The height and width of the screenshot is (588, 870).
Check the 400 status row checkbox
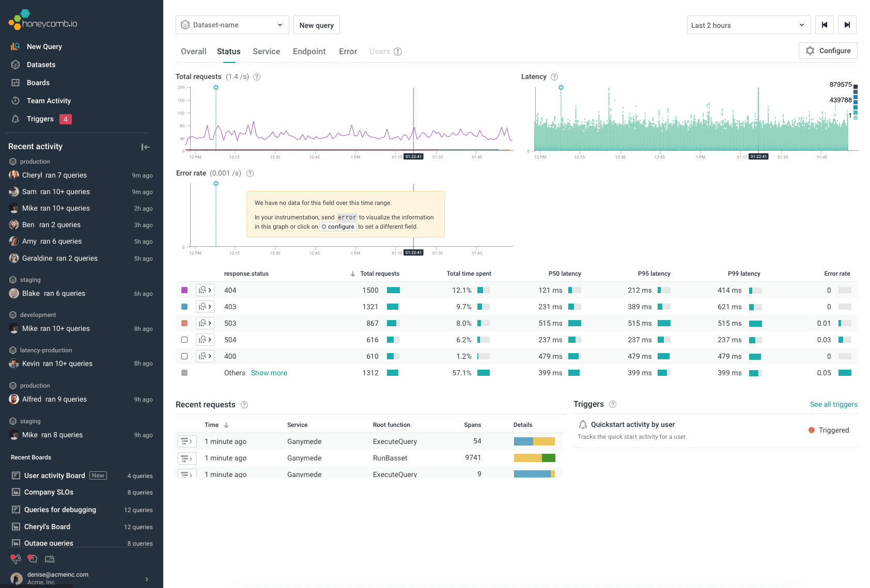pos(184,356)
